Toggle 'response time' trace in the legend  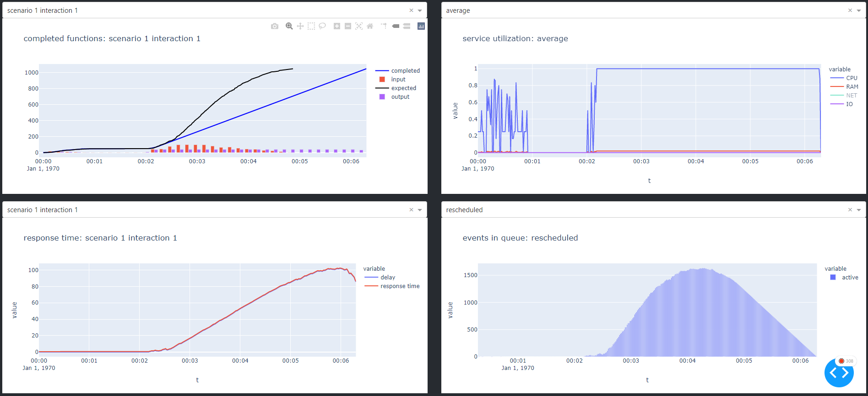[x=399, y=286]
